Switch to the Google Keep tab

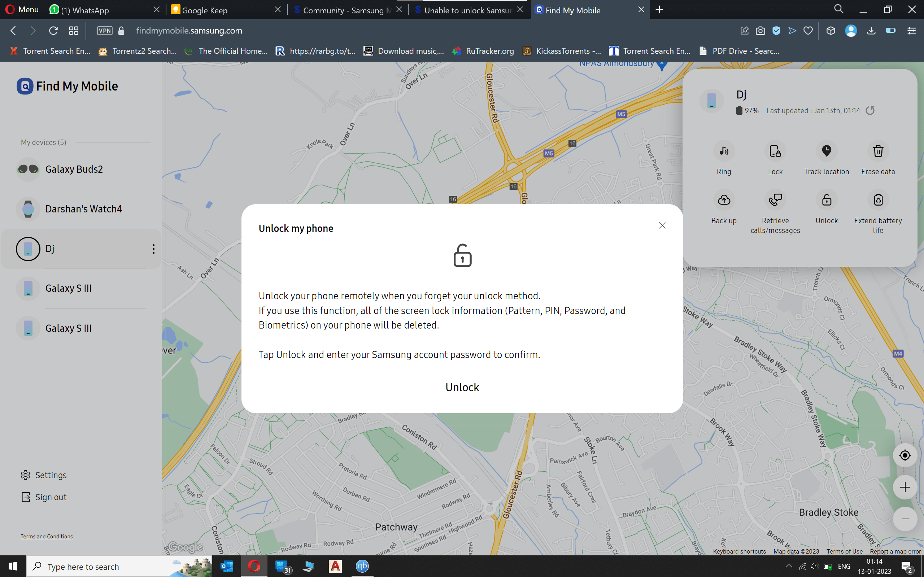tap(204, 10)
